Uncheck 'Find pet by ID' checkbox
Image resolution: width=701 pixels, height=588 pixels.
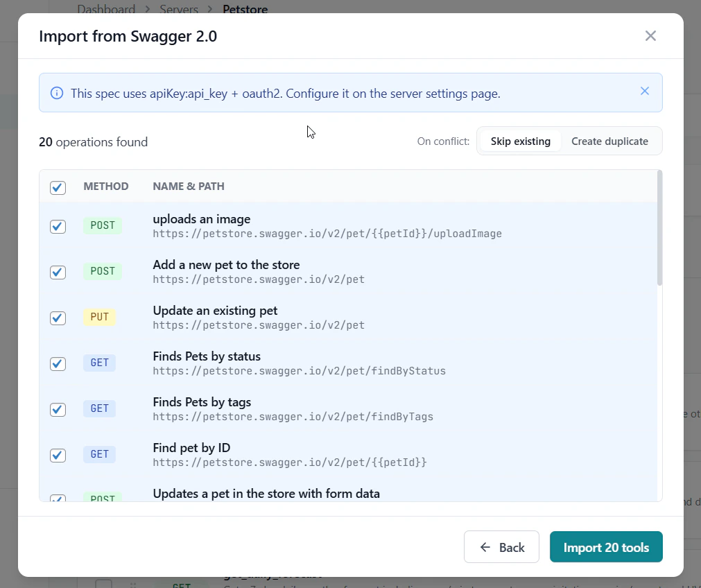(x=58, y=455)
